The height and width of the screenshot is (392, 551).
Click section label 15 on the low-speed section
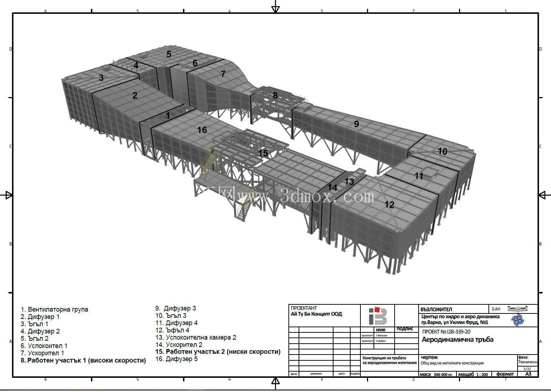(x=263, y=153)
